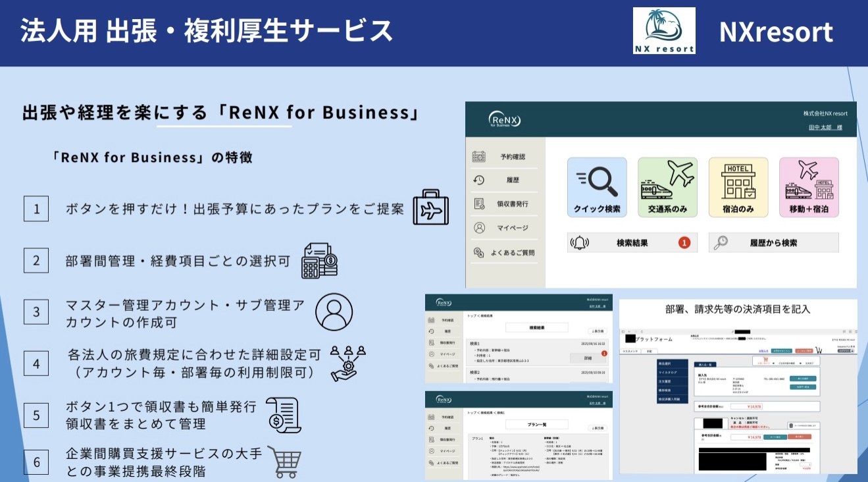
Task: Click the 部署、請求先等の決済項目を記入 caption
Action: coord(737,309)
